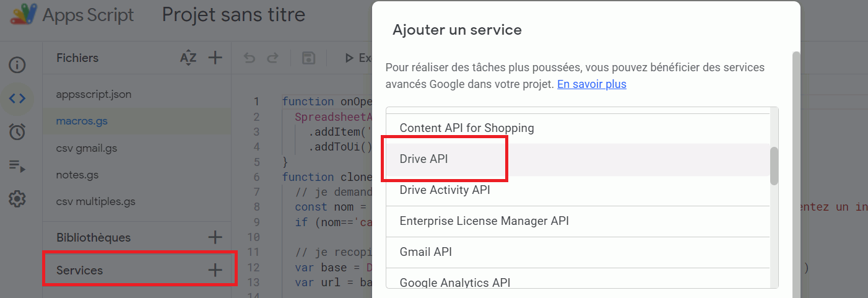
Task: Sort files alphabetically with AZ icon
Action: [x=188, y=58]
